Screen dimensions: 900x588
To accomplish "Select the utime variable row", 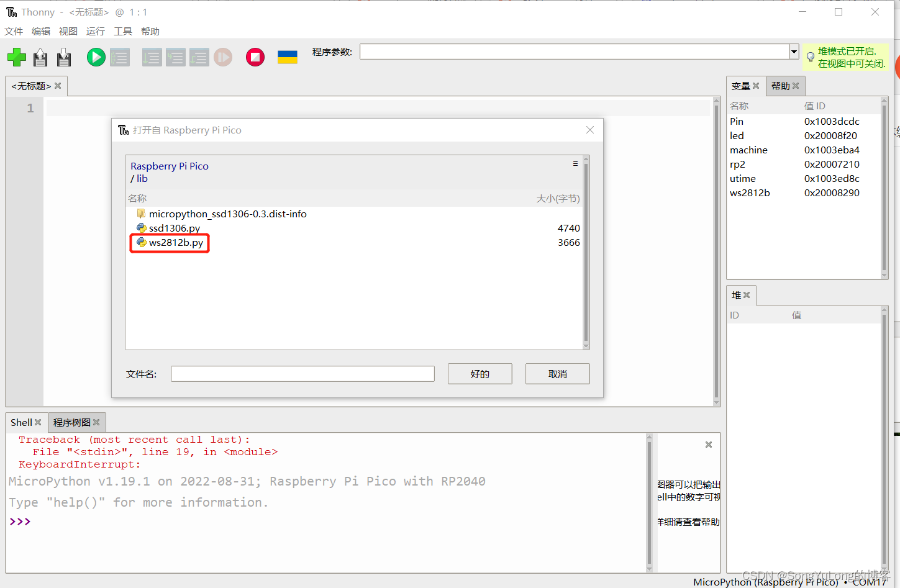I will (804, 178).
